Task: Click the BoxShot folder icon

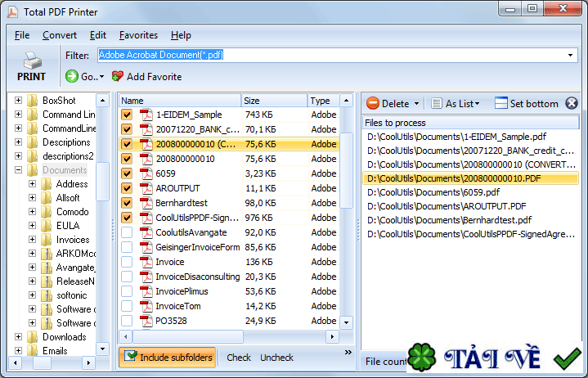Action: coord(33,101)
